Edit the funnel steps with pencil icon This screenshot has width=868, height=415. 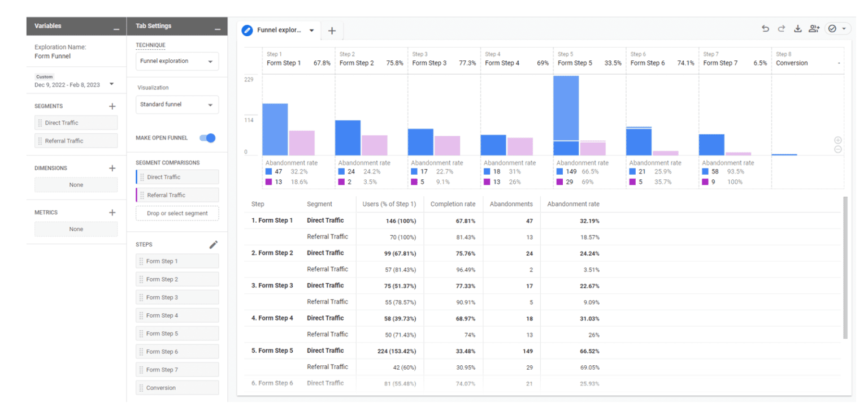pyautogui.click(x=214, y=244)
